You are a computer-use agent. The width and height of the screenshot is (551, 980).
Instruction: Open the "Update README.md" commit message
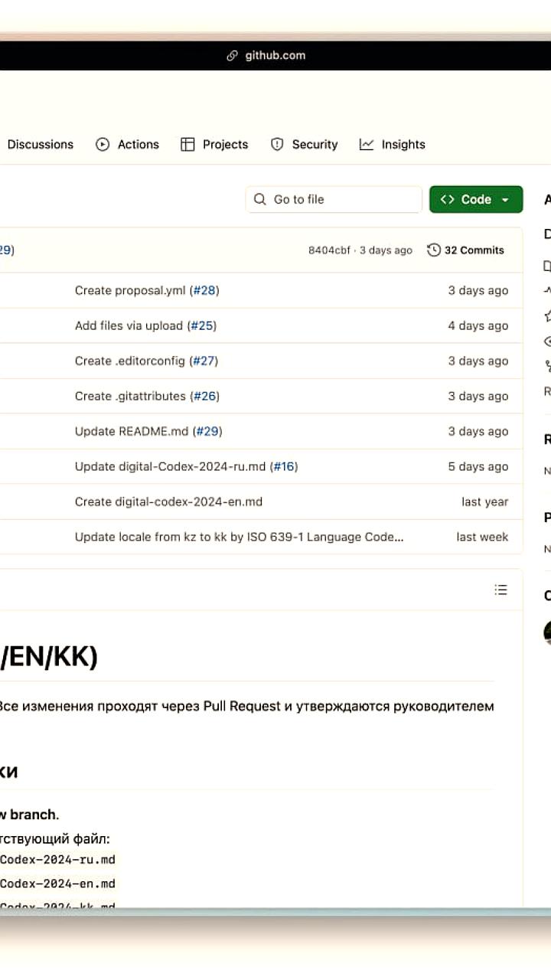(131, 432)
